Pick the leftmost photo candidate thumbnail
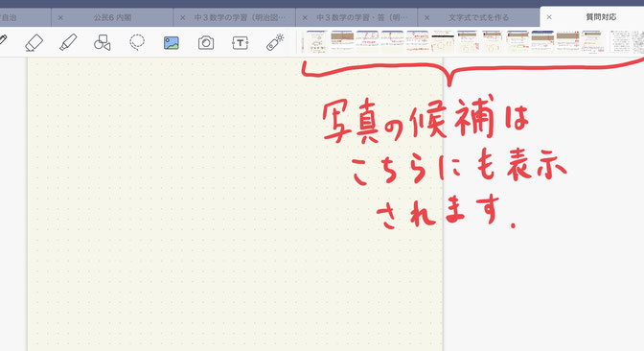This screenshot has width=644, height=351. (317, 42)
